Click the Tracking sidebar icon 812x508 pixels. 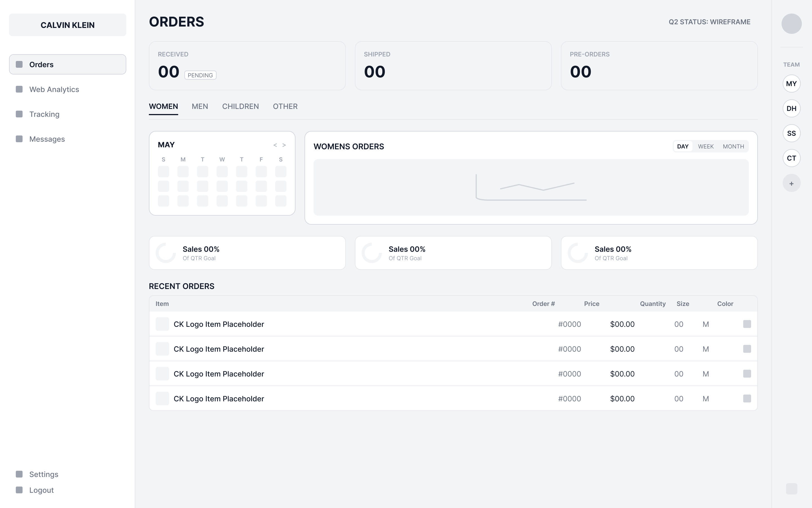[19, 114]
